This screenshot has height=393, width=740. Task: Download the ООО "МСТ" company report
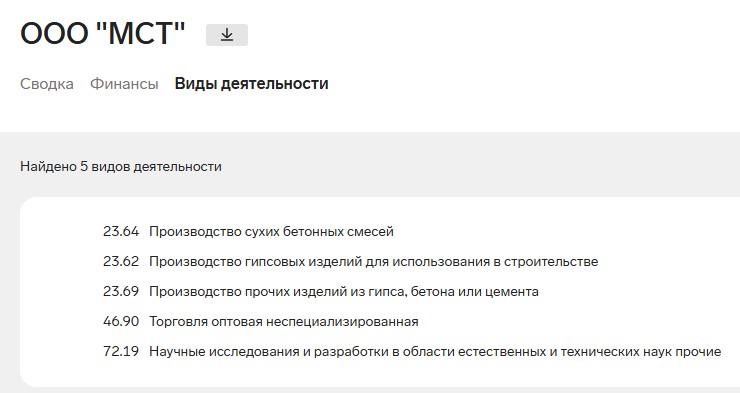click(x=227, y=35)
